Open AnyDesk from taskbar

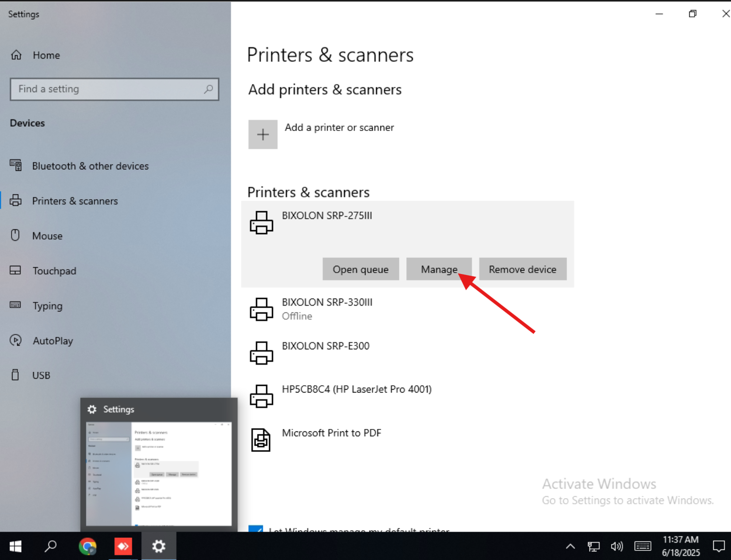coord(123,546)
